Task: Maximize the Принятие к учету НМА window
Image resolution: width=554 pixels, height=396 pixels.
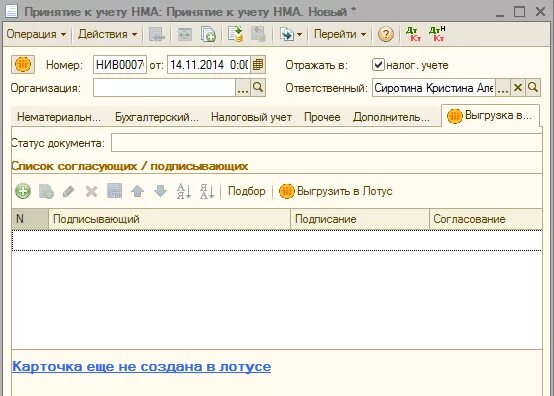Action: 519,12
